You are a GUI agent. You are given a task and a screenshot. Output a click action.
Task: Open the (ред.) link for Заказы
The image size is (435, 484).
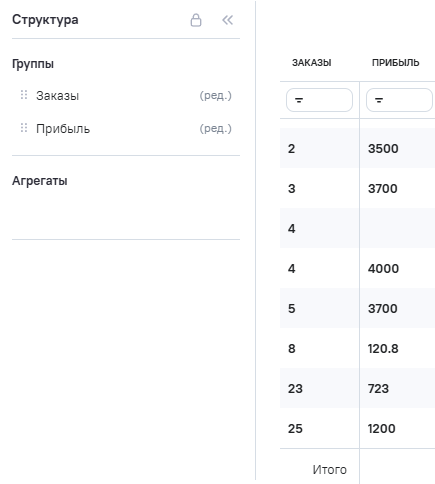click(215, 96)
